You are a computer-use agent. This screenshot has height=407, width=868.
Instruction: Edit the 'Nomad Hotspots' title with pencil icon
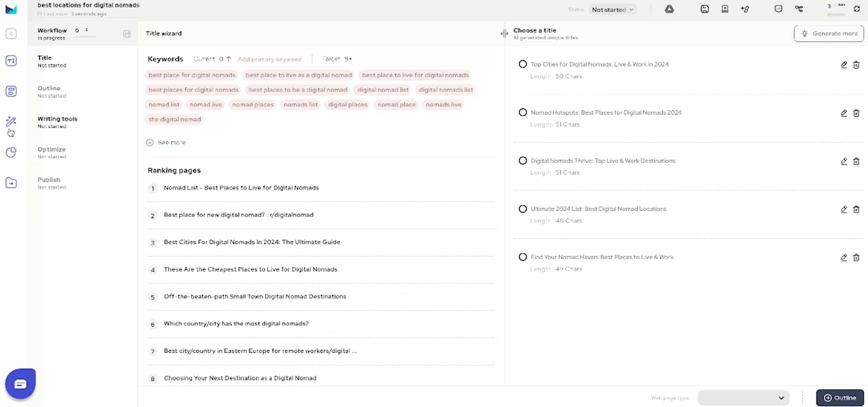pyautogui.click(x=843, y=113)
